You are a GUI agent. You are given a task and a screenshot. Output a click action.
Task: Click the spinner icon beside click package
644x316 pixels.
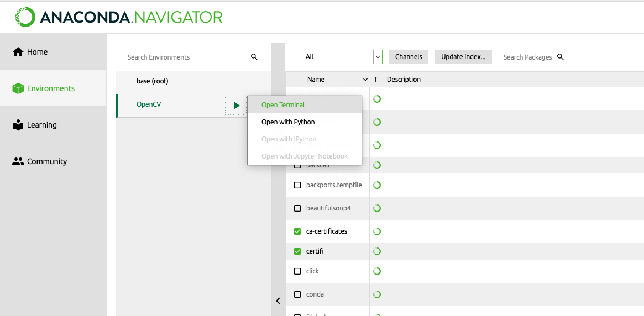[376, 271]
